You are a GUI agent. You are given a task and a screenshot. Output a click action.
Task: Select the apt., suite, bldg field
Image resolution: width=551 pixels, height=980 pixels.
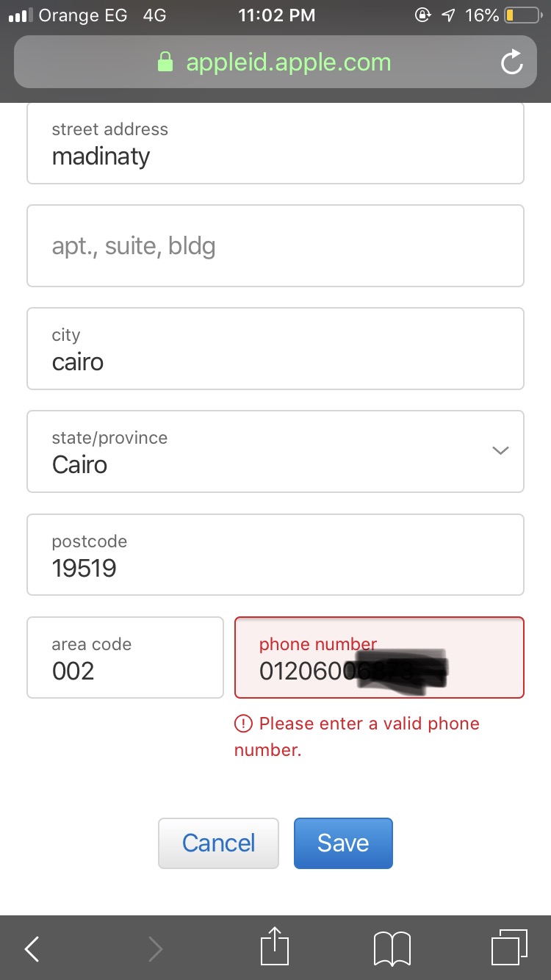[275, 245]
